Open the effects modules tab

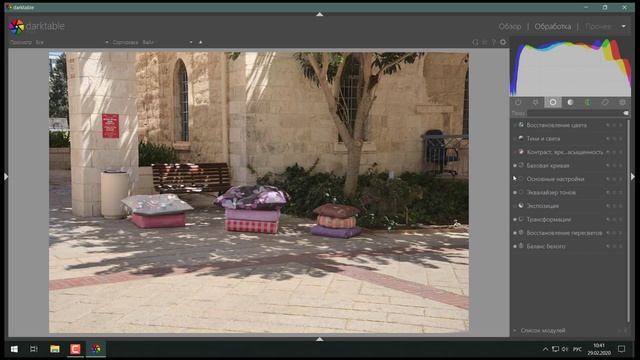[x=622, y=102]
